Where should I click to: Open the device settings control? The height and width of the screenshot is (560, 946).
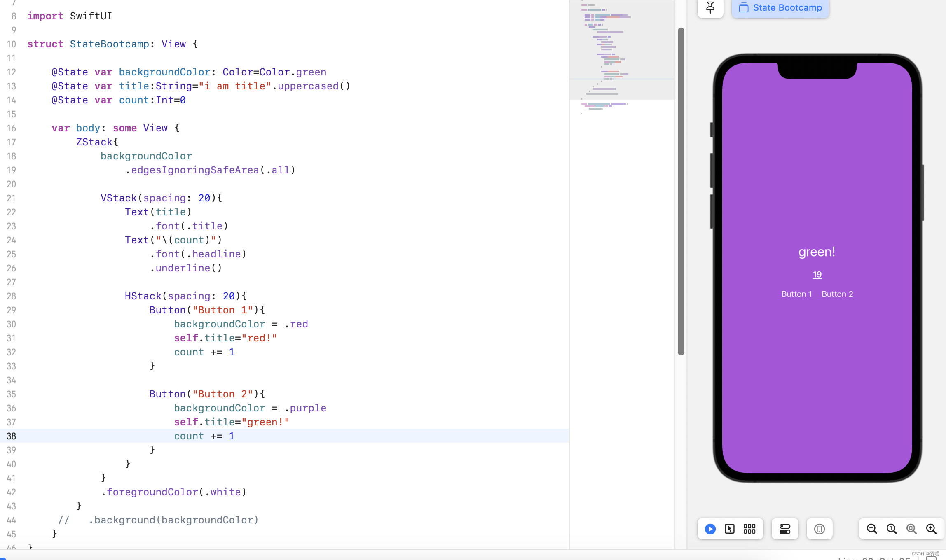(x=784, y=529)
